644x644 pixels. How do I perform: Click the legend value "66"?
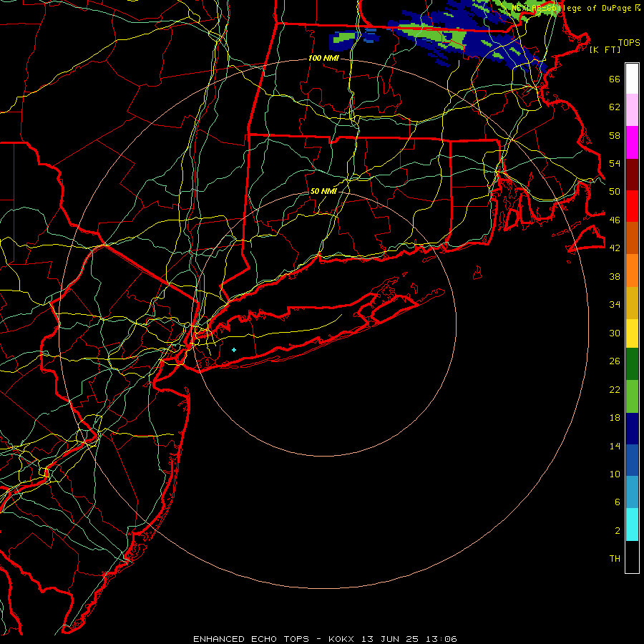point(615,79)
